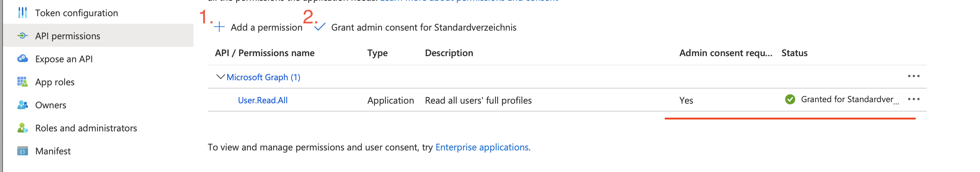The height and width of the screenshot is (172, 980).
Task: Click the checkmark icon for Grant admin consent
Action: click(x=320, y=27)
